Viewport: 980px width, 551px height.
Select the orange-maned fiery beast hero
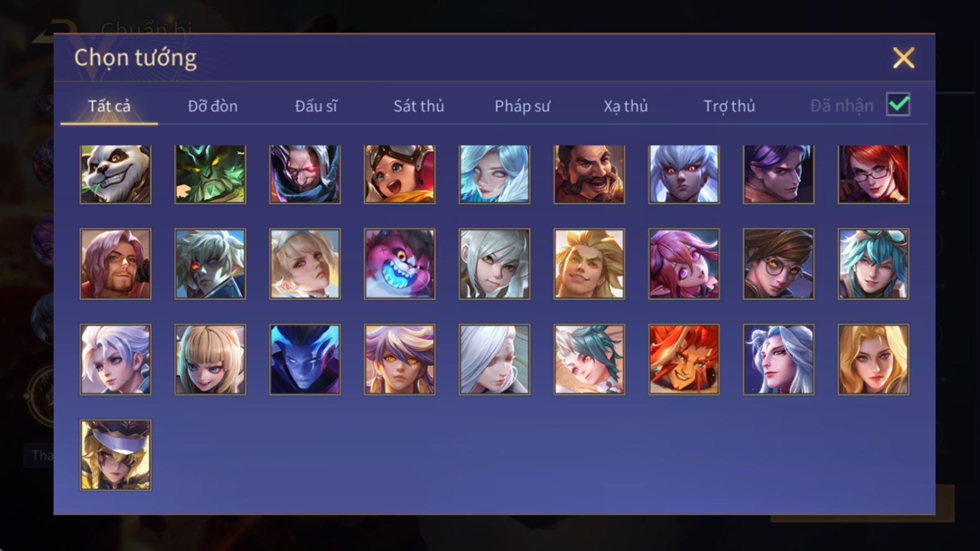684,359
